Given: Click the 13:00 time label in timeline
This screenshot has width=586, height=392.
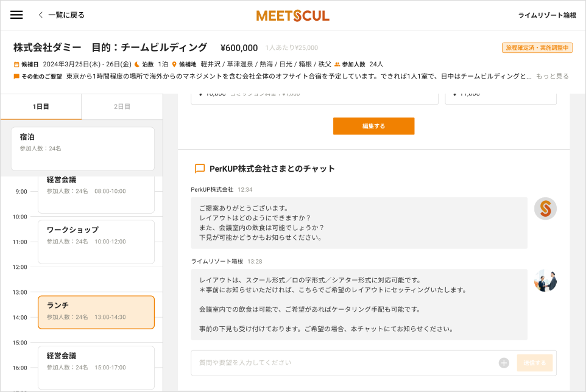Looking at the screenshot, I should (20, 292).
